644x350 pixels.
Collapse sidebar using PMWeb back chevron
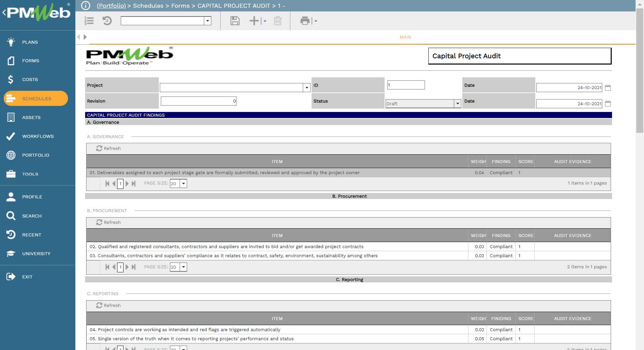click(x=4, y=13)
